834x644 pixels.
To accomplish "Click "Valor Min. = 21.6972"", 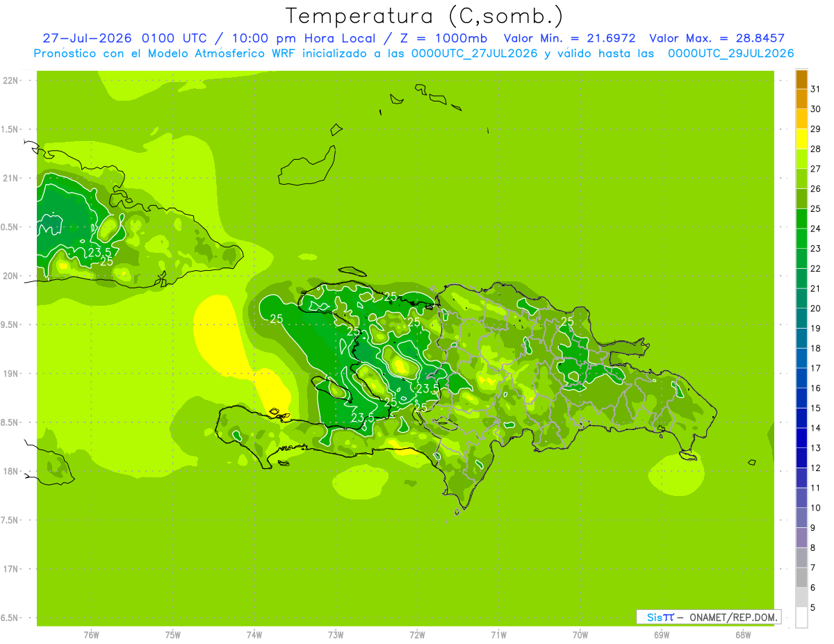I will (569, 38).
